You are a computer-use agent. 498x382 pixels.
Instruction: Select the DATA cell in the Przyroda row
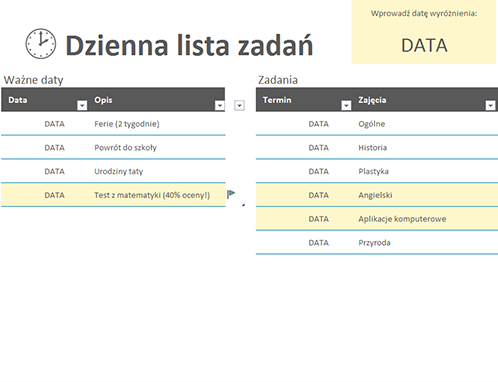[319, 243]
